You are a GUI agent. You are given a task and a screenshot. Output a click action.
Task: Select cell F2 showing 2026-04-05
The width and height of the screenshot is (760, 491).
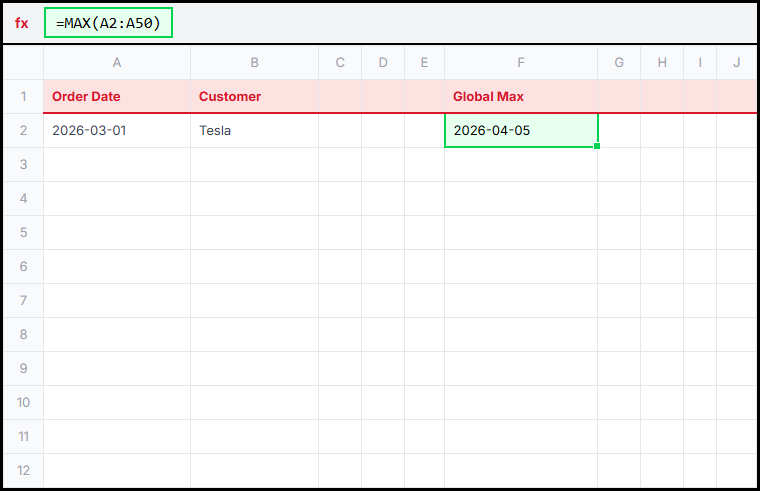click(521, 131)
